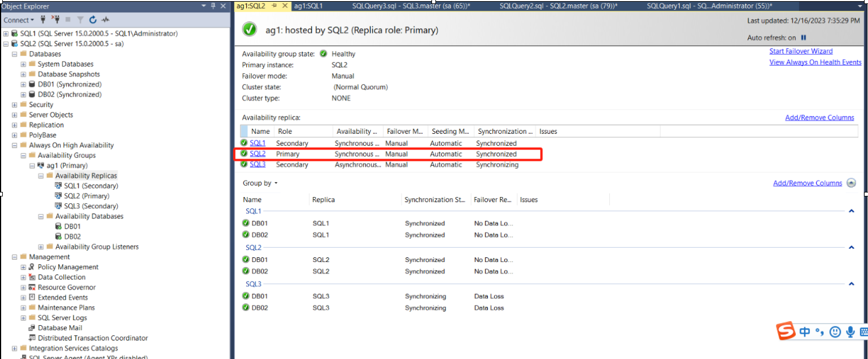This screenshot has width=868, height=359.
Task: Click the Disconnect plug icon with red X
Action: click(55, 20)
